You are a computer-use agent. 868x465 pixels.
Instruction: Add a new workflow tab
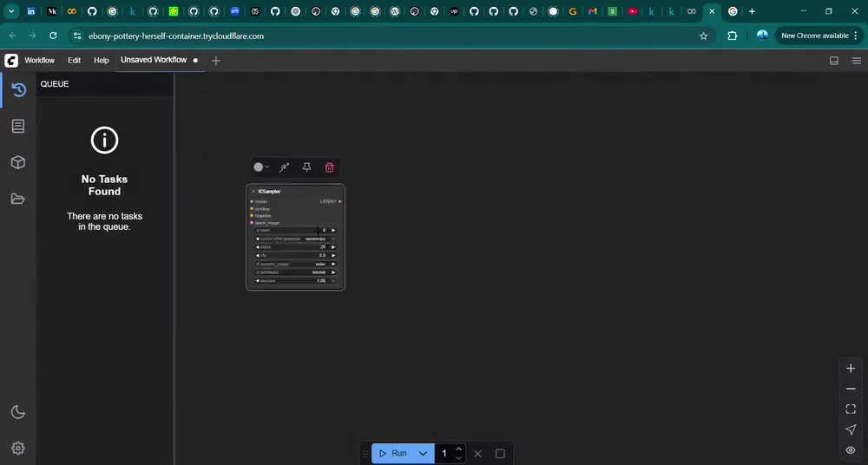[216, 61]
